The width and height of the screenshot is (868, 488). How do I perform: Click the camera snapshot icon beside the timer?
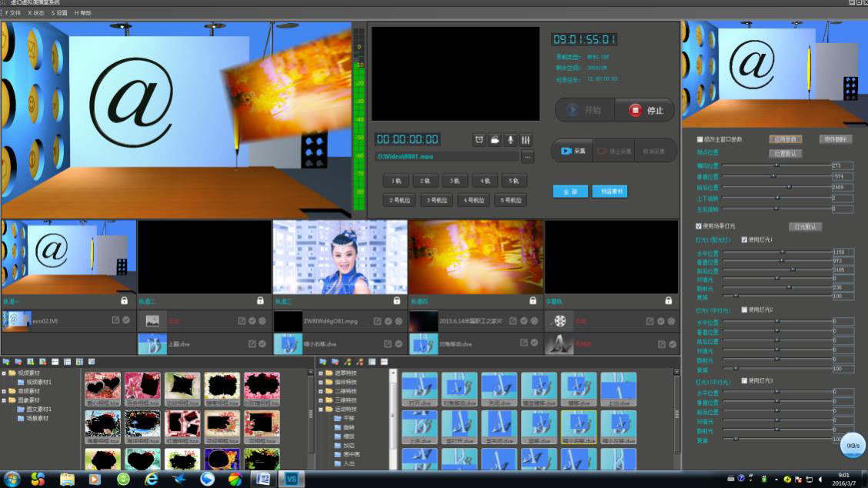coord(495,139)
